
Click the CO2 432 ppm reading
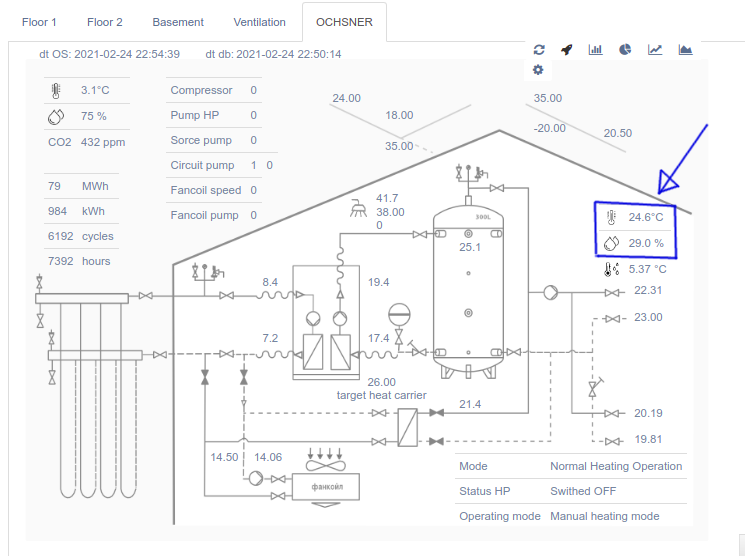[x=86, y=142]
